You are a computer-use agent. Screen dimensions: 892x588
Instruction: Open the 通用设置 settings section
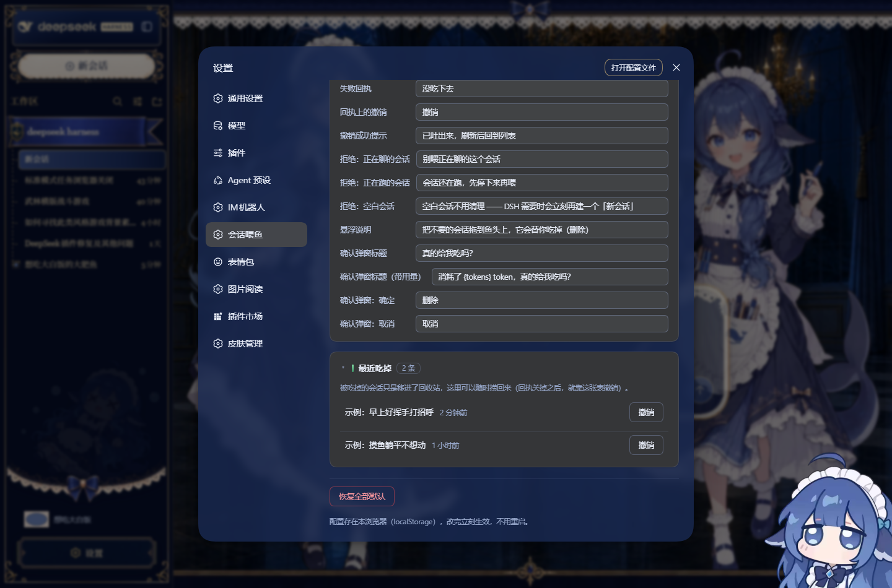[x=256, y=98]
